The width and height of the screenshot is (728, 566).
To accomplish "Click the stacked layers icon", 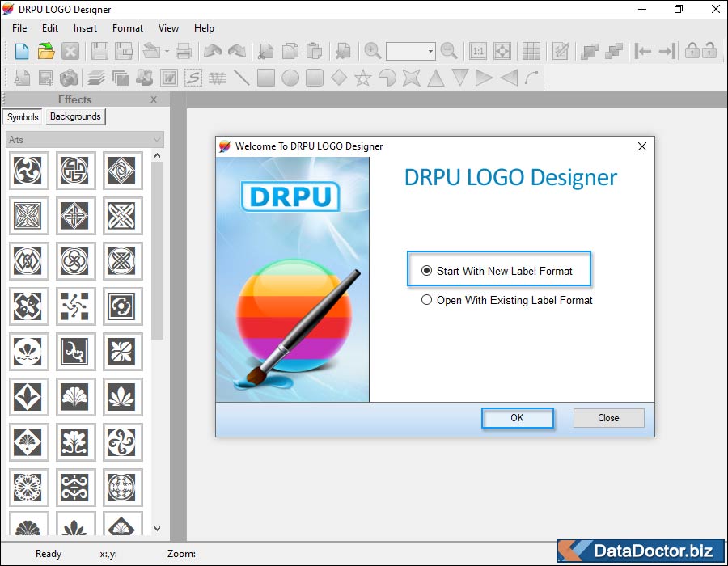I will (x=96, y=78).
